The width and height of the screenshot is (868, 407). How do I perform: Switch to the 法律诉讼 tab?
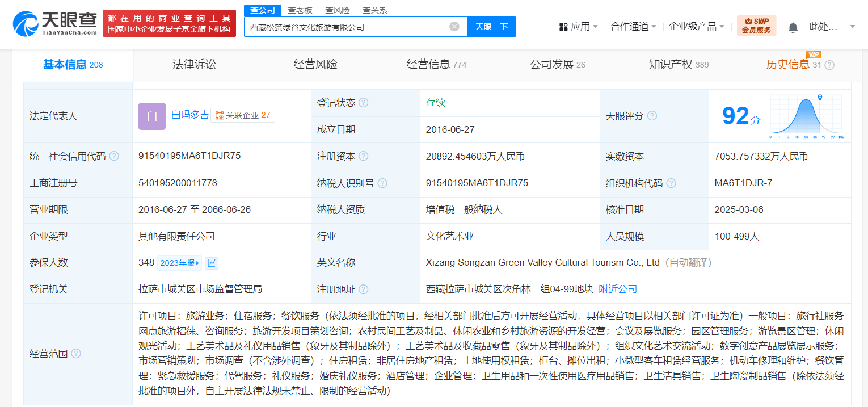point(194,65)
